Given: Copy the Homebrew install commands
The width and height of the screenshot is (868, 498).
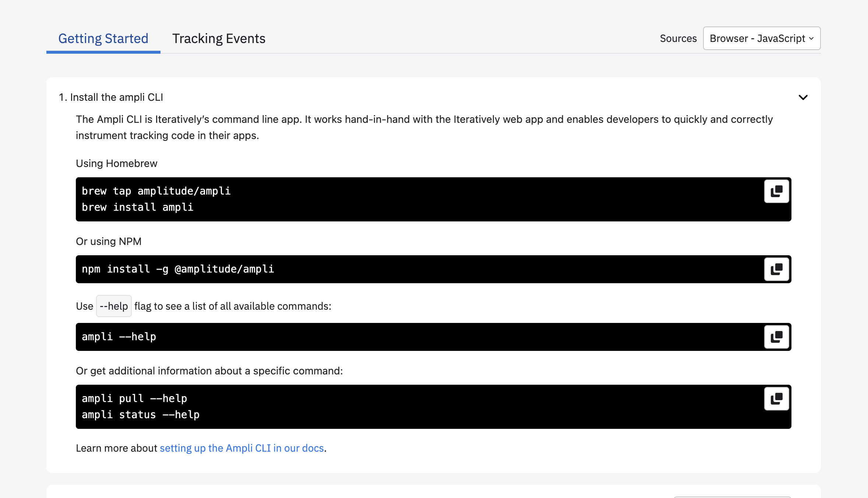Looking at the screenshot, I should [776, 191].
